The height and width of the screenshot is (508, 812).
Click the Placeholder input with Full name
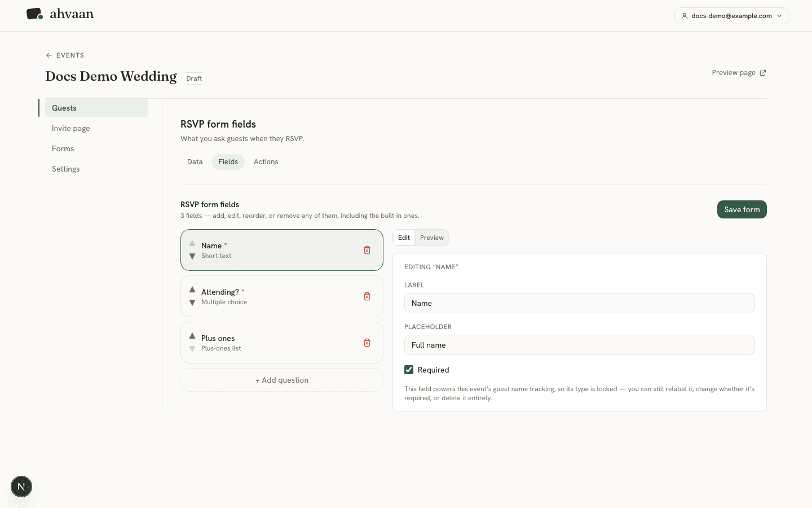tap(579, 345)
